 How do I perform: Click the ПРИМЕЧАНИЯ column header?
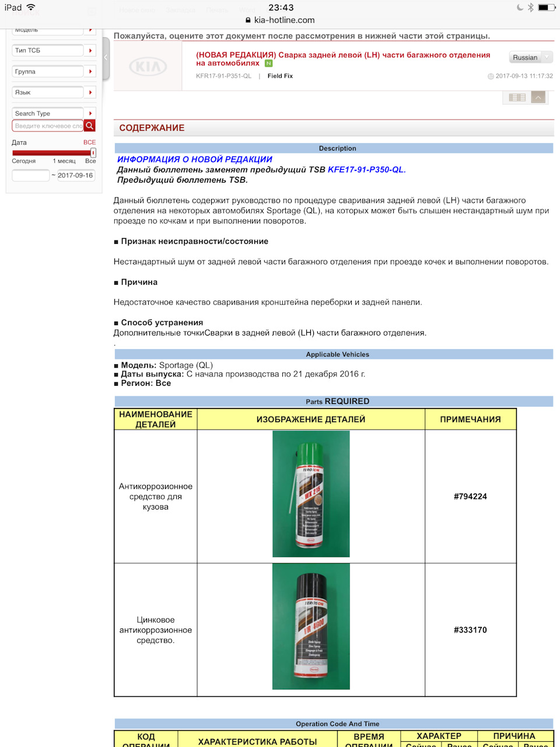[x=470, y=419]
